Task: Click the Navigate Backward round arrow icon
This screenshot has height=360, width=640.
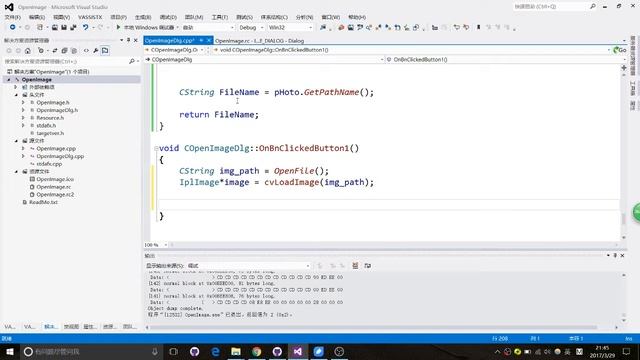Action: click(13, 27)
